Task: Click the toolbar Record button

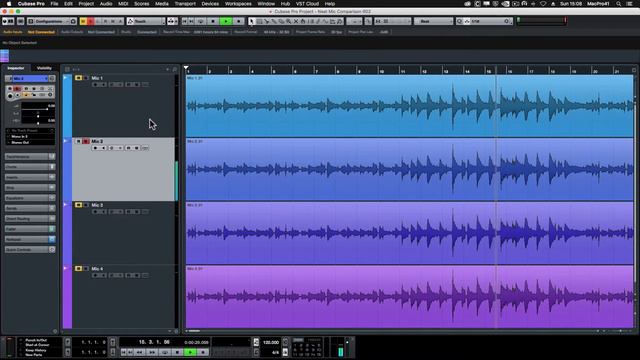Action: pos(239,21)
